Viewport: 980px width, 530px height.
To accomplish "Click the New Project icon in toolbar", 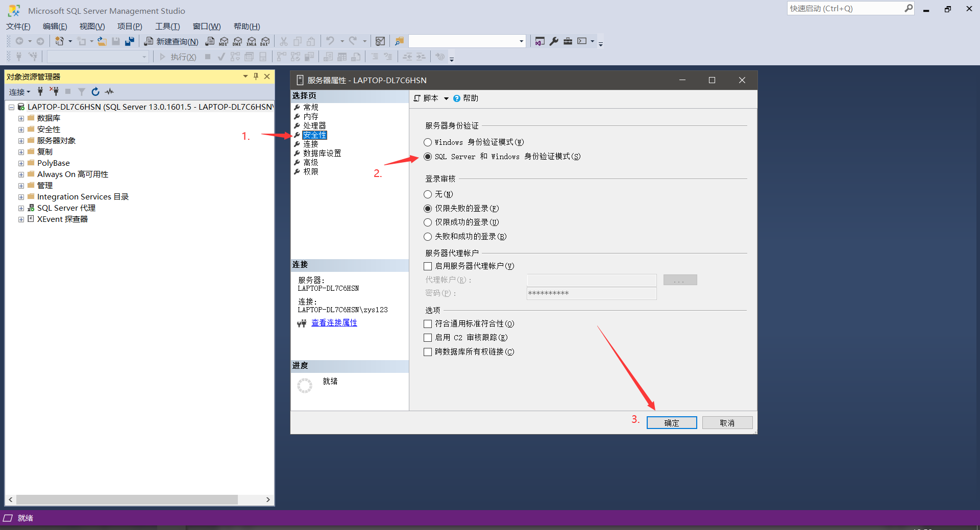I will (x=60, y=41).
